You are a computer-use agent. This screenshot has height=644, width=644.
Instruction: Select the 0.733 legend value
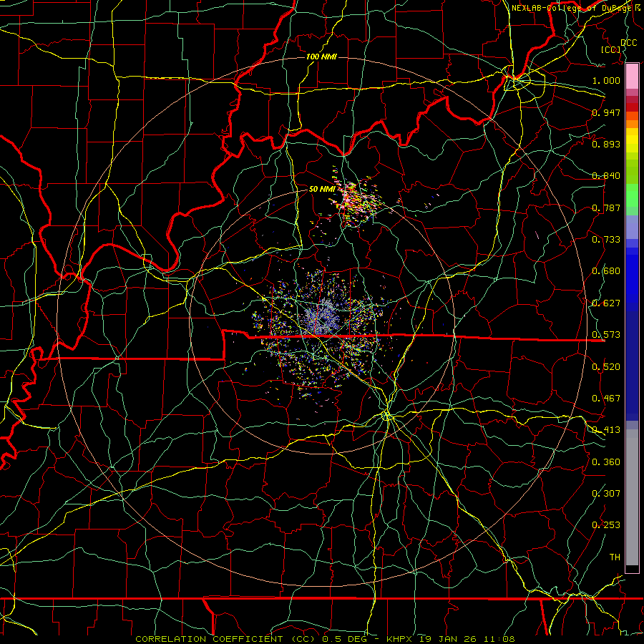coord(606,240)
